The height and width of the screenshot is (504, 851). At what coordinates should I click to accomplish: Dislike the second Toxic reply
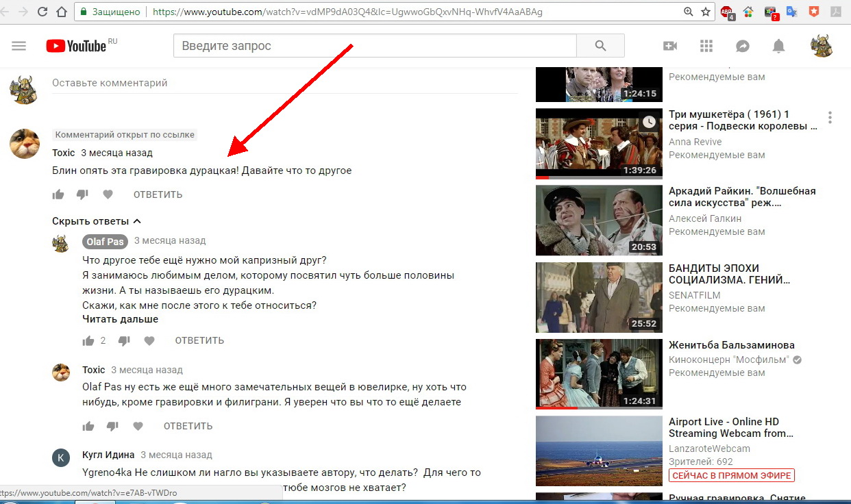(112, 426)
